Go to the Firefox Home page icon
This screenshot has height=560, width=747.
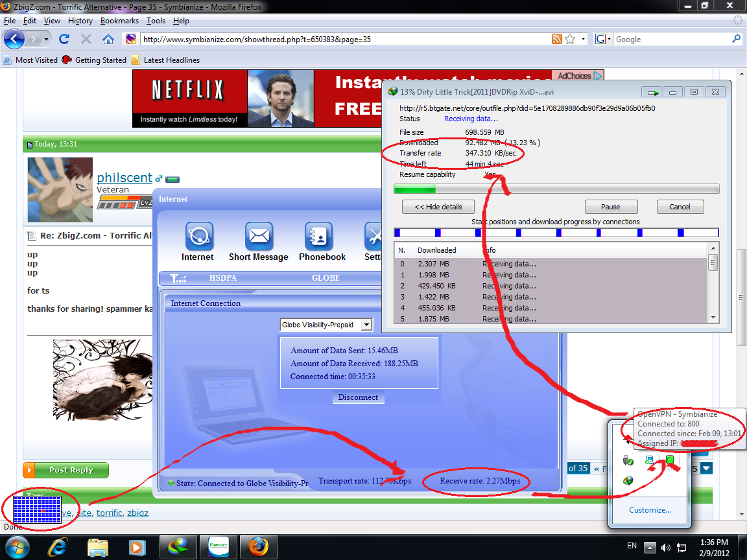[108, 39]
